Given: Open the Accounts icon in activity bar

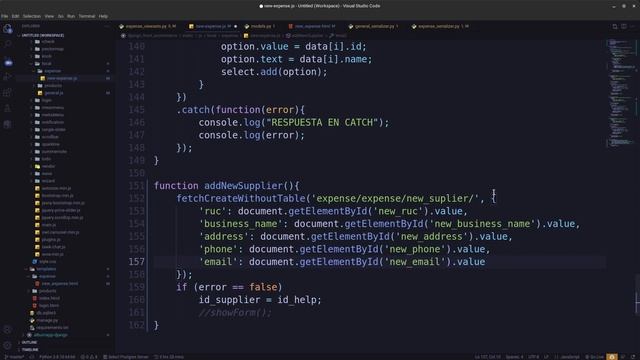Looking at the screenshot, I should (7, 329).
